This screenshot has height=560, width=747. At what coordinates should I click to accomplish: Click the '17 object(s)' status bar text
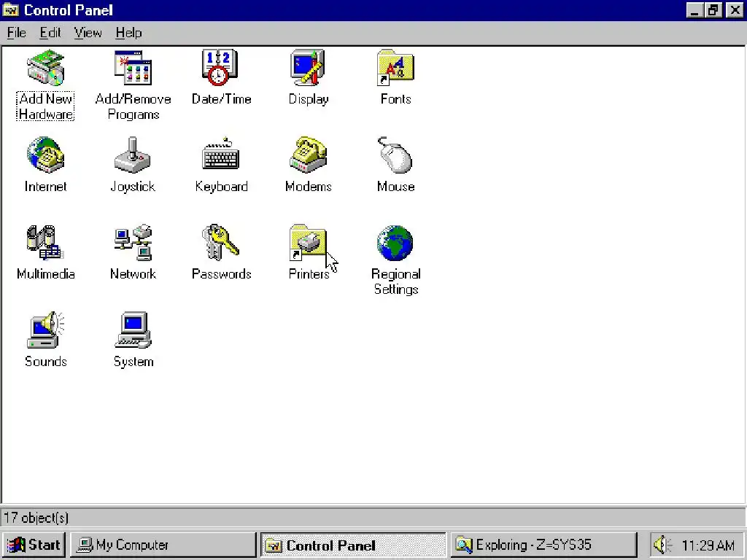36,518
